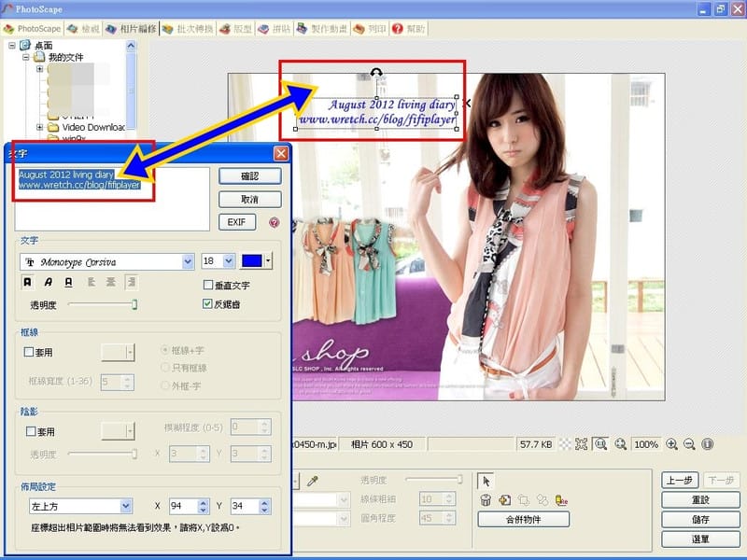Enable the 垂直文字 vertical text checkbox
The height and width of the screenshot is (560, 747).
[x=208, y=286]
